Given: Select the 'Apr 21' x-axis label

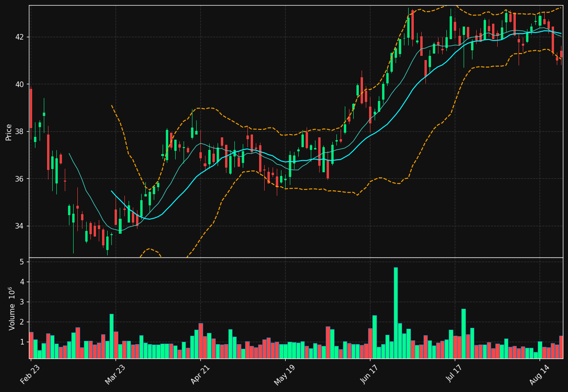Looking at the screenshot, I should click(x=200, y=374).
